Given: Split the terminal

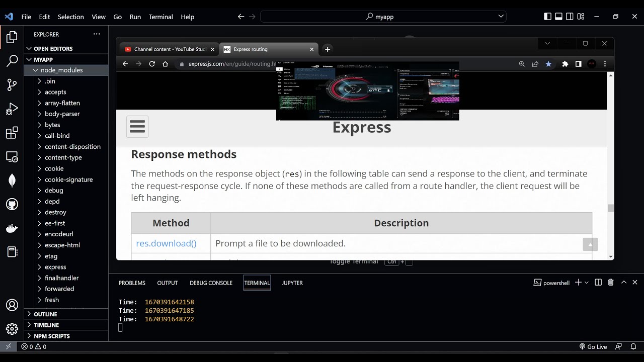Looking at the screenshot, I should tap(598, 283).
